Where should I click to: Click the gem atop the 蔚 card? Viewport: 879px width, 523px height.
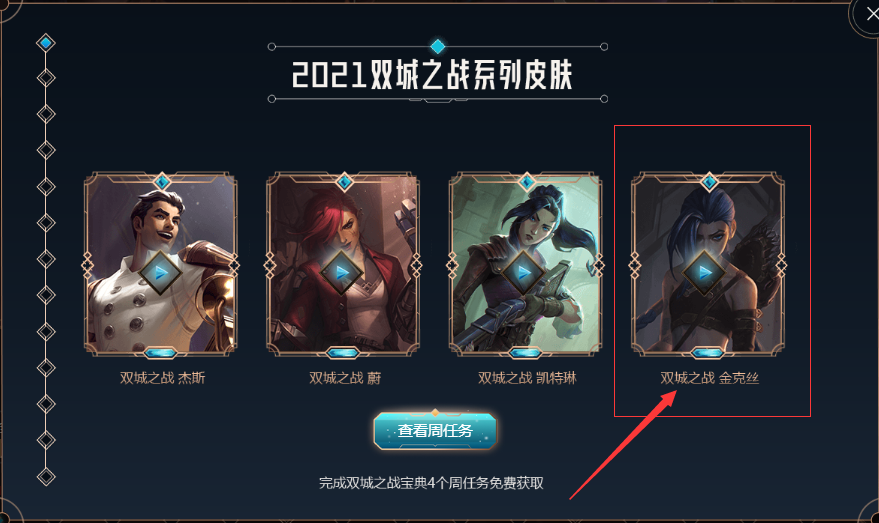tap(344, 182)
